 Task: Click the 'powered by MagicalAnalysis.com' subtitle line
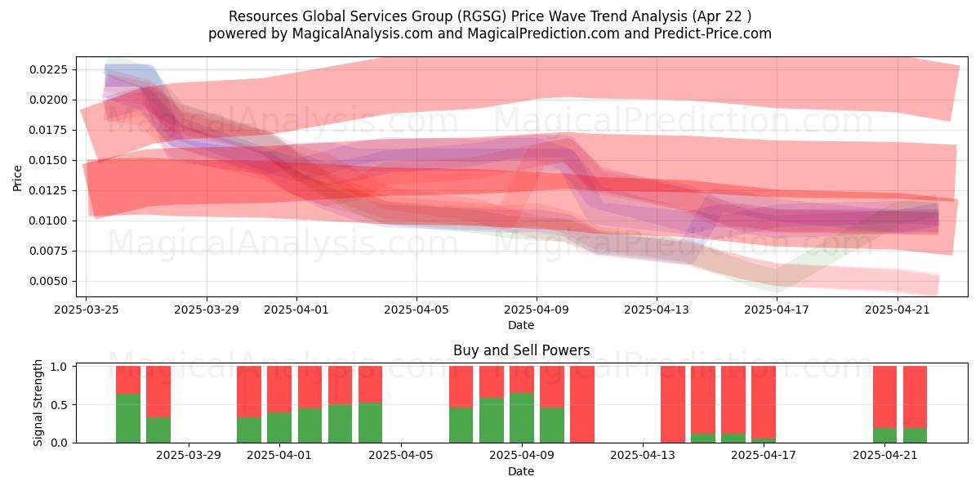[x=490, y=33]
